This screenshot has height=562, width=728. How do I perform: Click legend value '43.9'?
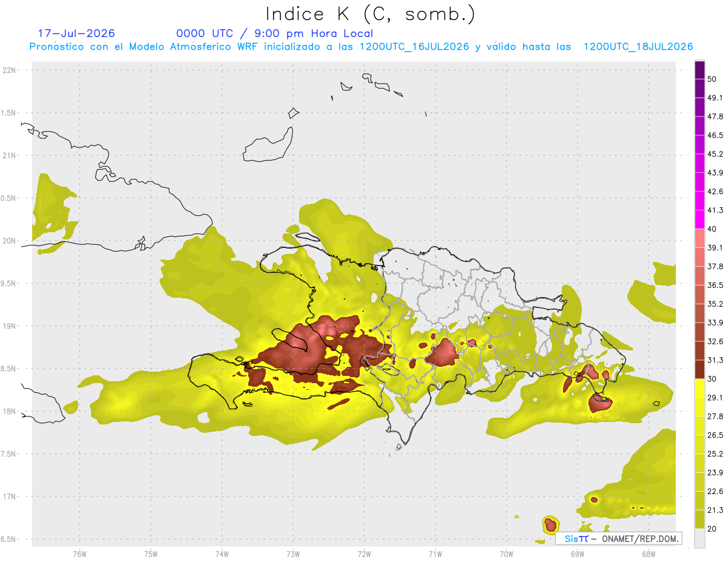click(x=715, y=173)
